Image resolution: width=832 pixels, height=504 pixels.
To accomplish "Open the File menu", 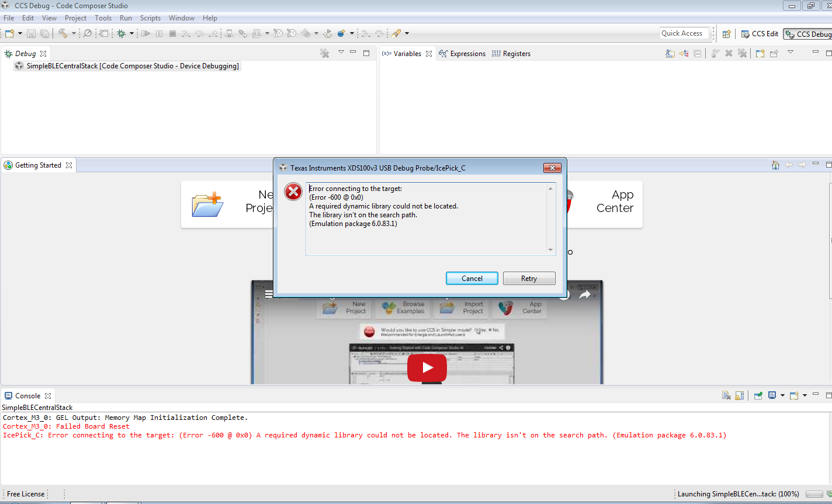I will point(9,18).
